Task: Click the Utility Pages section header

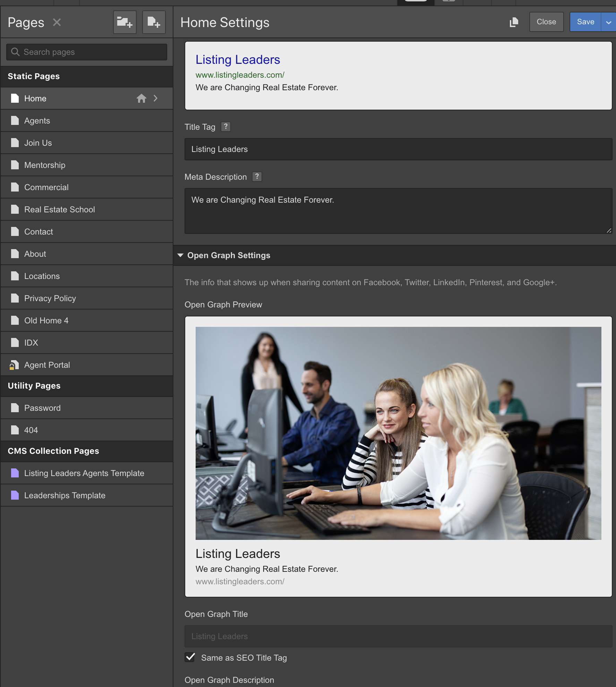Action: pos(87,386)
